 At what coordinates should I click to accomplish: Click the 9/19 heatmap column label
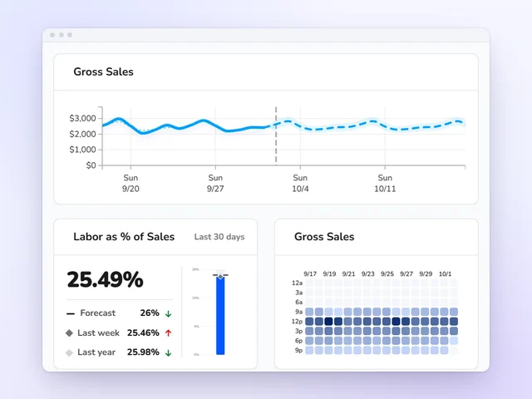click(x=329, y=273)
